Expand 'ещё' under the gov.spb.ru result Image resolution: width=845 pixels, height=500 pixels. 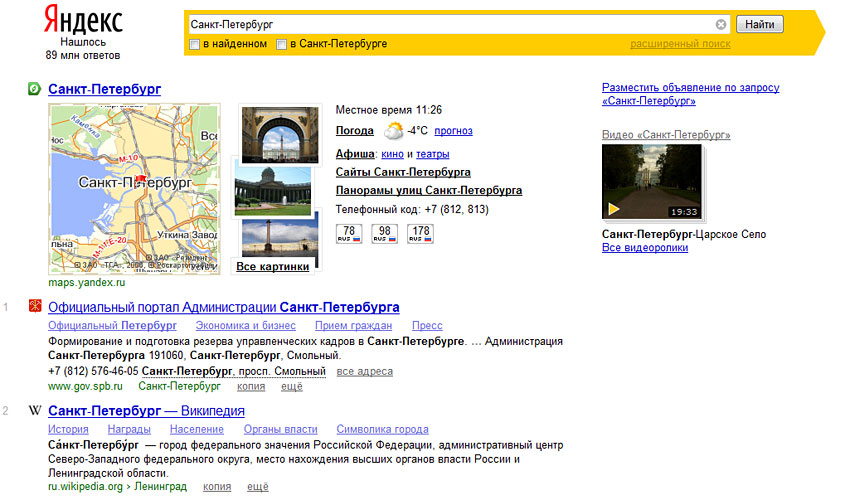[292, 386]
